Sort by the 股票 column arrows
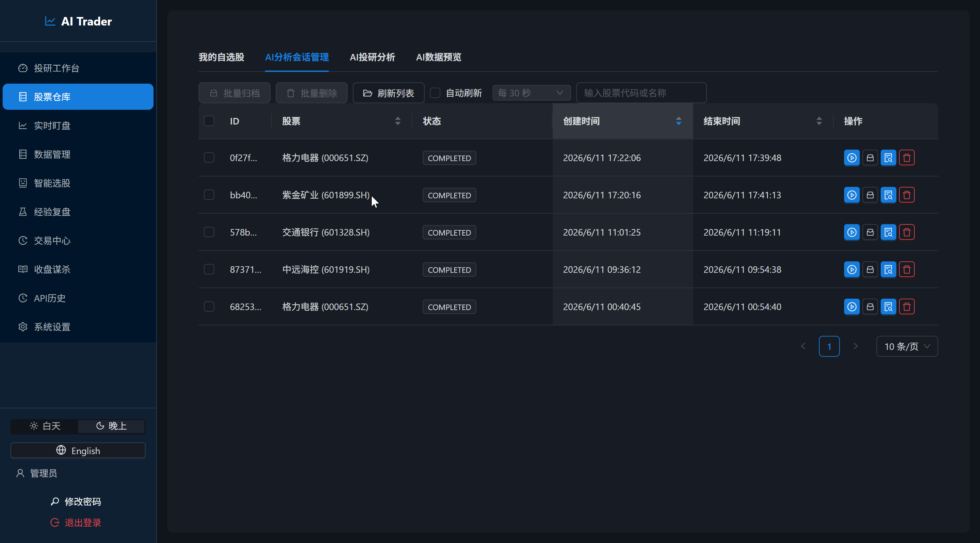 point(398,121)
